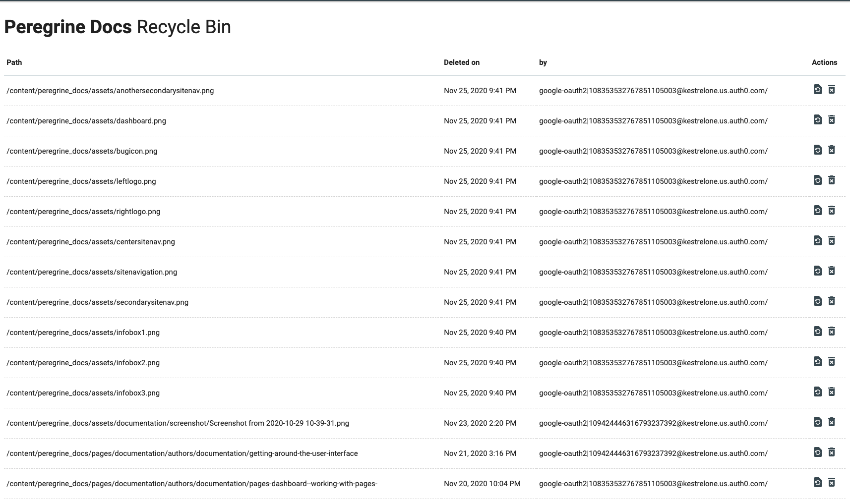This screenshot has height=504, width=850.
Task: Permanently delete the Screenshot from 2020-10-29 file
Action: 832,422
